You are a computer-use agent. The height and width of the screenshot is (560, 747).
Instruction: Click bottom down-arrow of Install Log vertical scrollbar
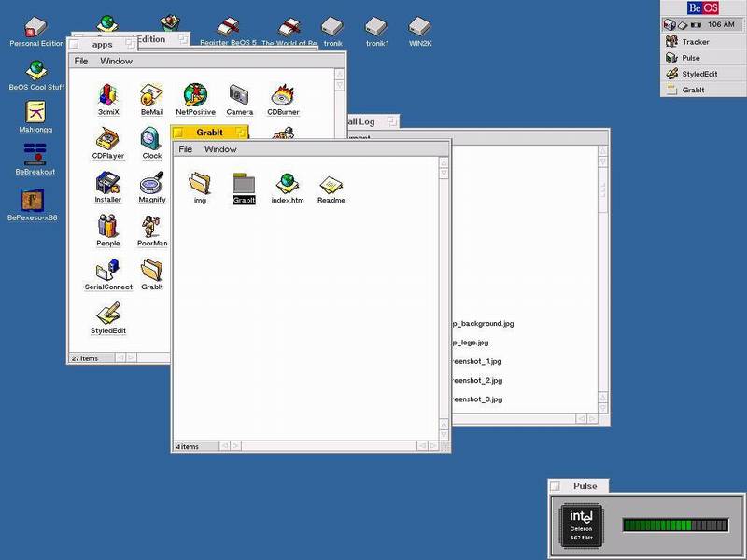[602, 408]
